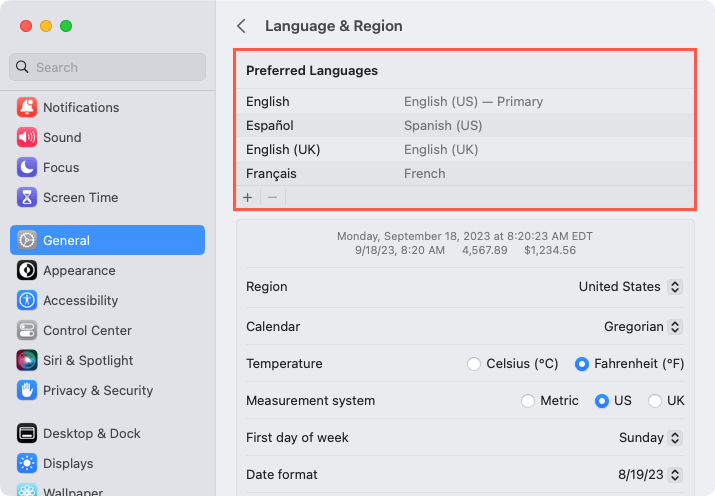
Task: Click the Notifications bell icon in sidebar
Action: [27, 107]
